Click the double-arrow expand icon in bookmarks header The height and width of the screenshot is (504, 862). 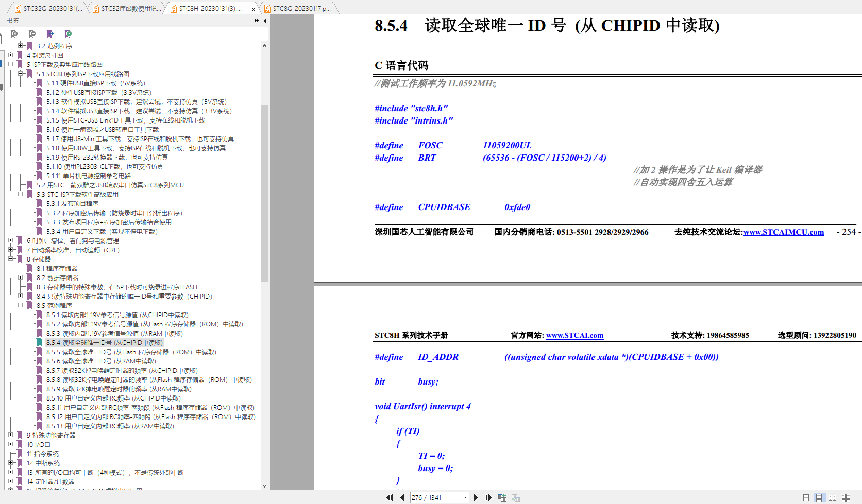coord(257,21)
